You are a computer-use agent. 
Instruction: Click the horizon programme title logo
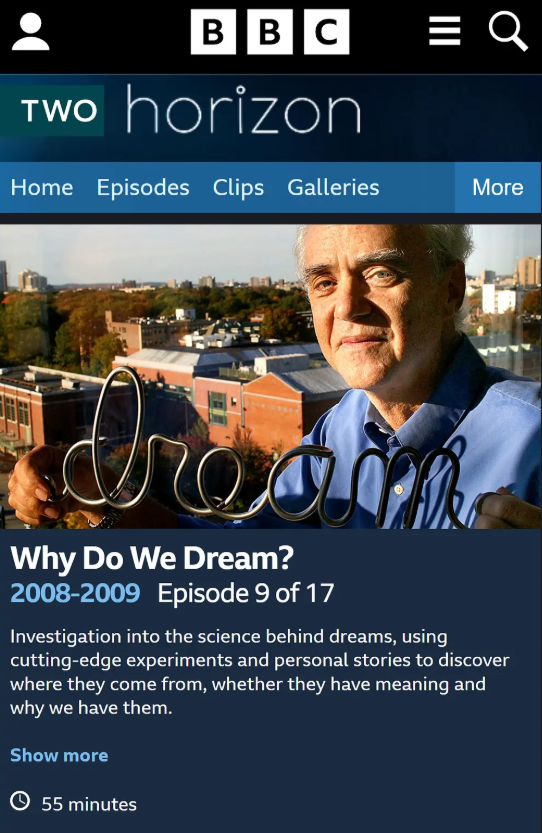244,109
